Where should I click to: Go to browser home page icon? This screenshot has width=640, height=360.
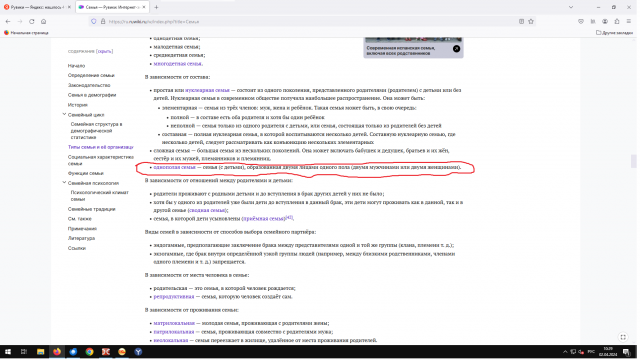pos(43,21)
